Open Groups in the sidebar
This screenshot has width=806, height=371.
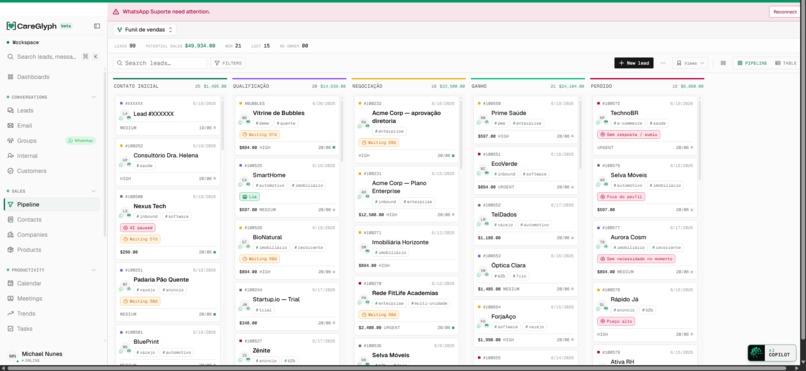coord(26,140)
